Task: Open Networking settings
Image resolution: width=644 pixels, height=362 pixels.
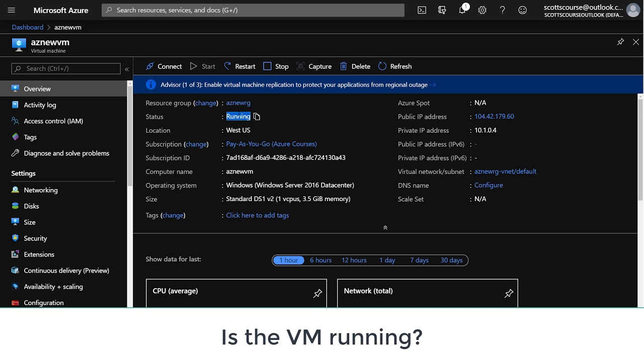Action: 63,190
